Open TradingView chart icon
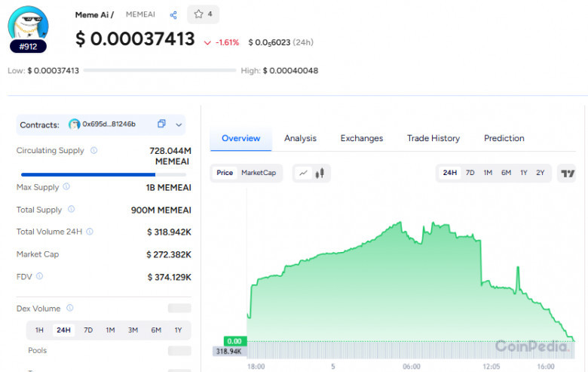This screenshot has width=588, height=372. point(568,173)
